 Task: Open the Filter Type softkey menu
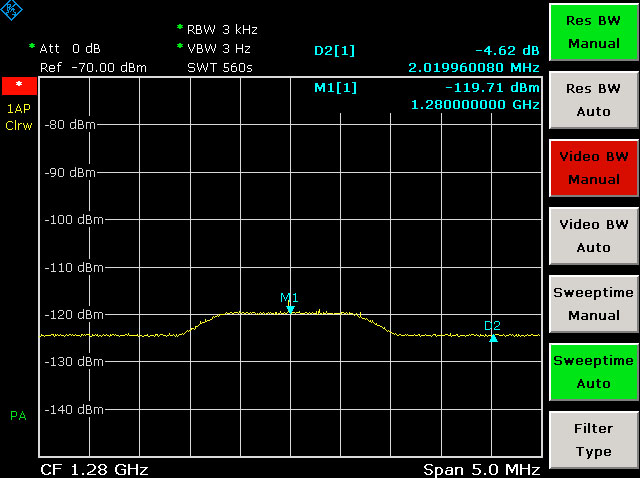594,440
